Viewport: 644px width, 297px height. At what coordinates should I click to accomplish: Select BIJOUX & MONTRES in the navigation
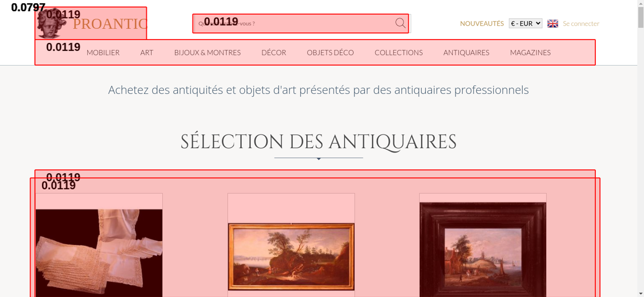click(207, 52)
